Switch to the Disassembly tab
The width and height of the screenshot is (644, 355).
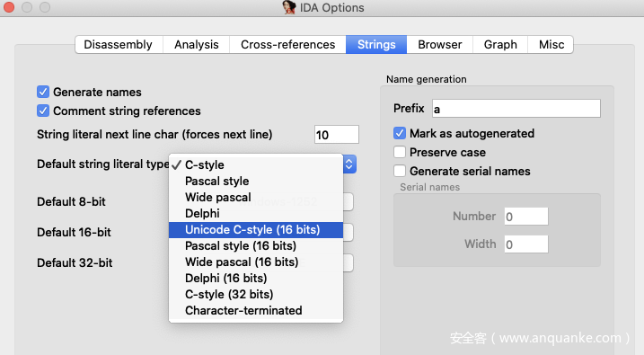119,44
